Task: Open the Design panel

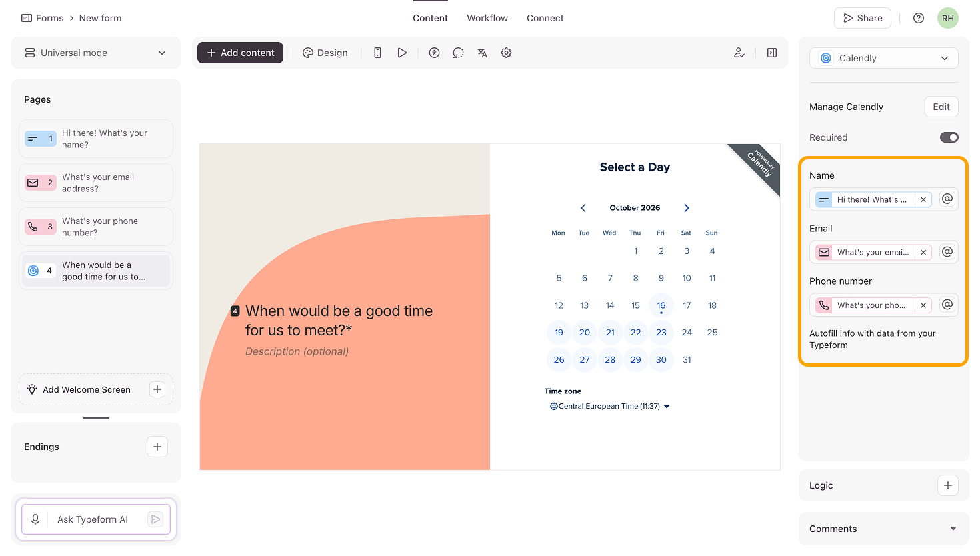Action: (x=325, y=53)
